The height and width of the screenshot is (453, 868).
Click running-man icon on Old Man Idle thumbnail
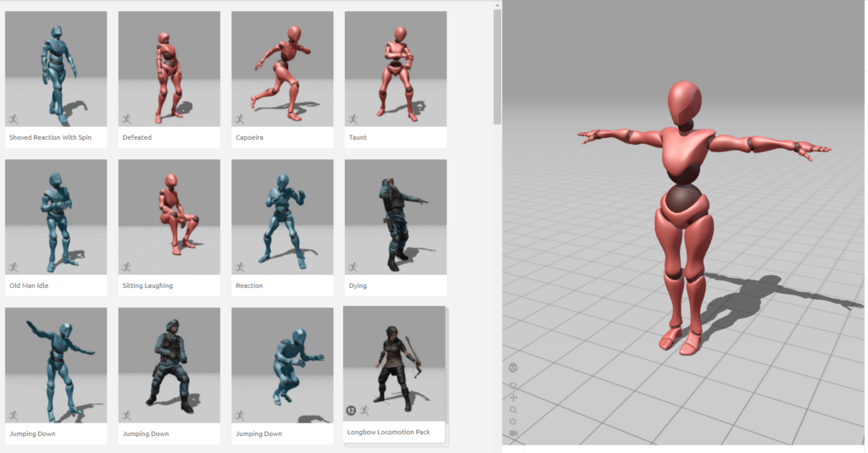14,267
